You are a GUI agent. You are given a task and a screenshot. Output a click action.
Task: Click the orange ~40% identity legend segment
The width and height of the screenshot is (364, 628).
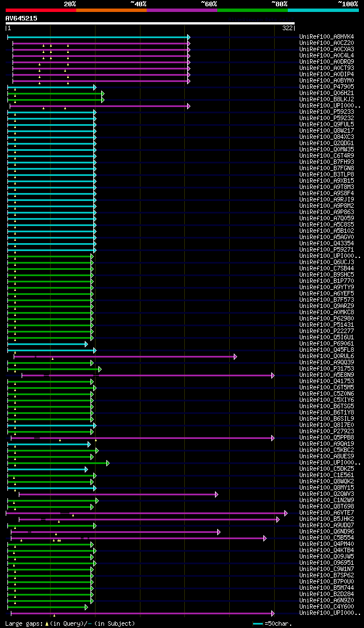coord(111,10)
